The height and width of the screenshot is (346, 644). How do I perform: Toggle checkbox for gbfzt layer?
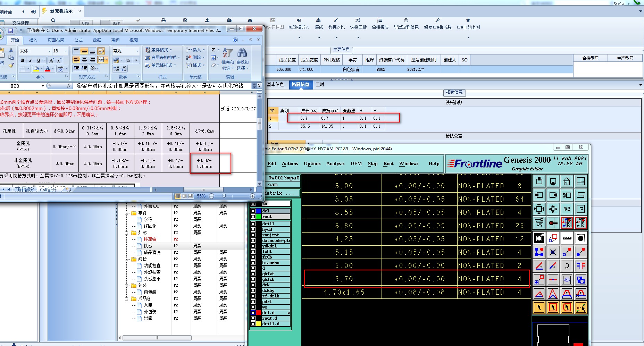[x=253, y=274]
